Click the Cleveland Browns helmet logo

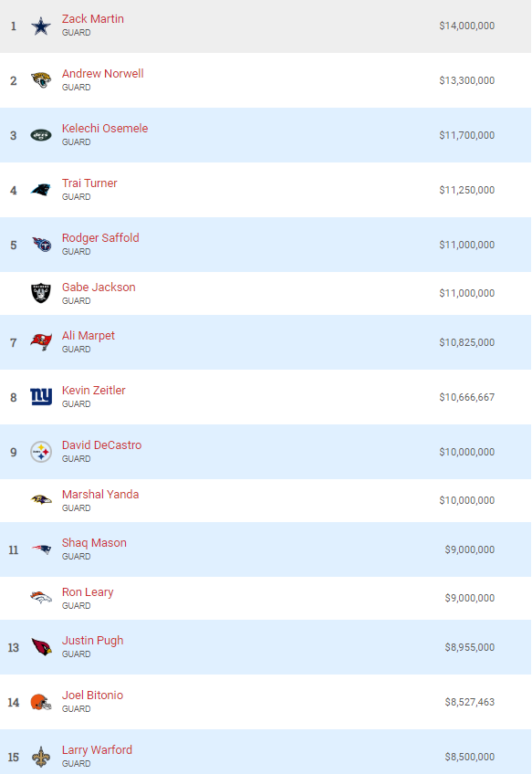(x=41, y=702)
